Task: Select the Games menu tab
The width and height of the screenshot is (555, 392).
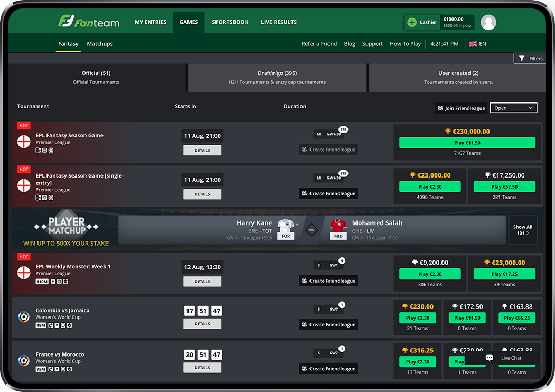Action: (189, 22)
